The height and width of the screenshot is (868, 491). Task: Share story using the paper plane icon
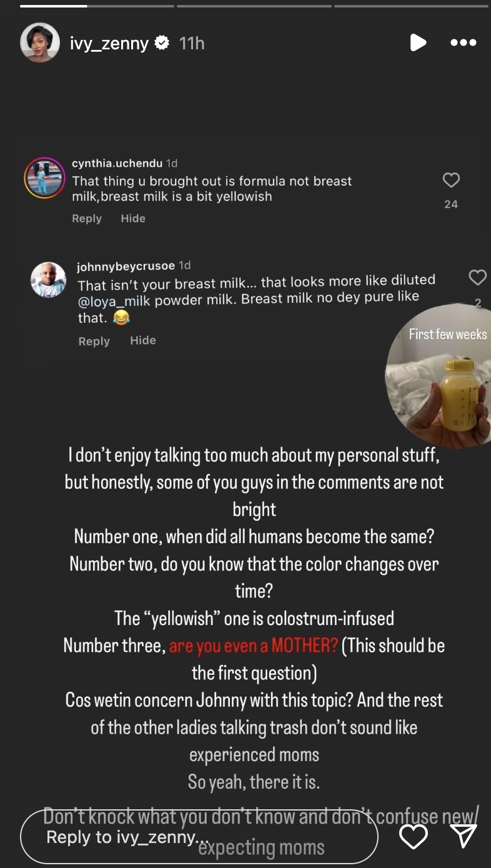click(464, 836)
